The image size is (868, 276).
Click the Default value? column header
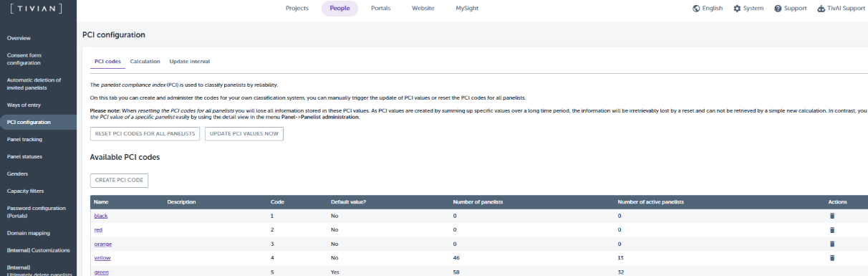point(348,202)
